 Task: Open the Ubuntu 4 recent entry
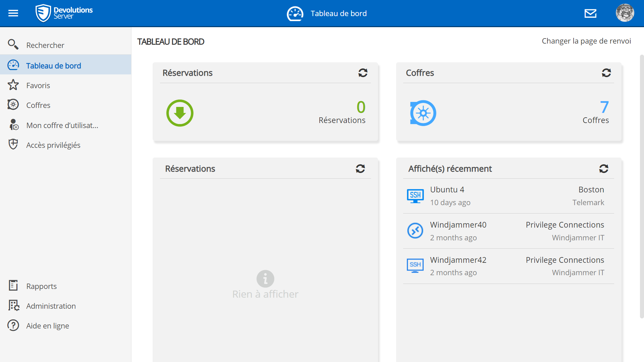447,190
